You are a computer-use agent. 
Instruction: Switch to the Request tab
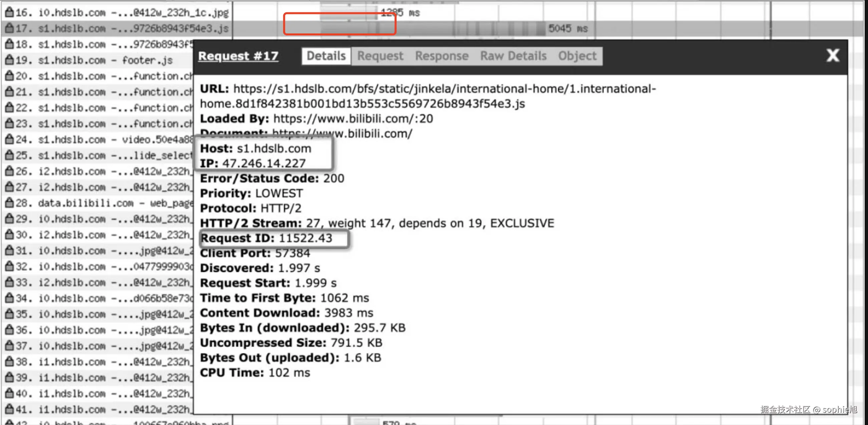pos(380,56)
